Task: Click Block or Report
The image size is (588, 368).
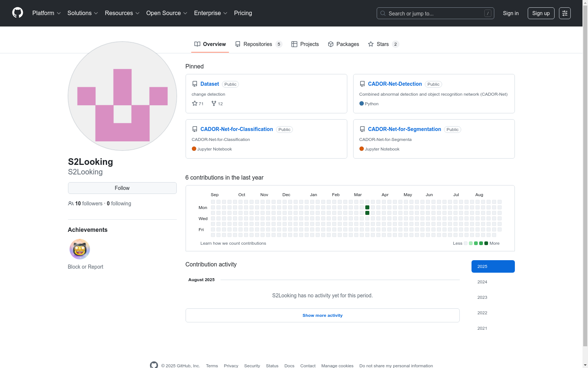Action: tap(86, 267)
